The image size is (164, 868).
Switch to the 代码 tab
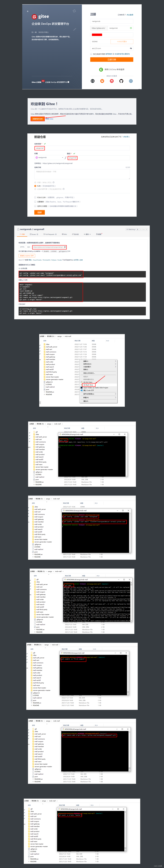22,234
